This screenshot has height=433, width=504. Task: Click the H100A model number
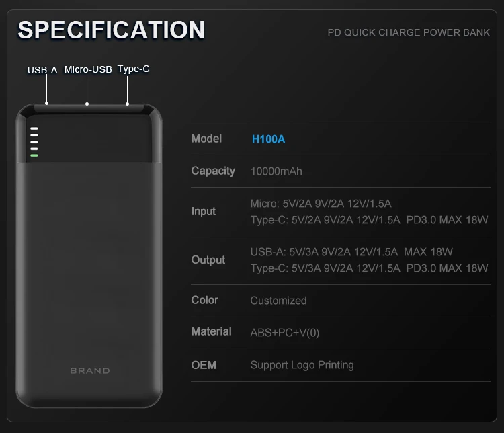tap(268, 139)
